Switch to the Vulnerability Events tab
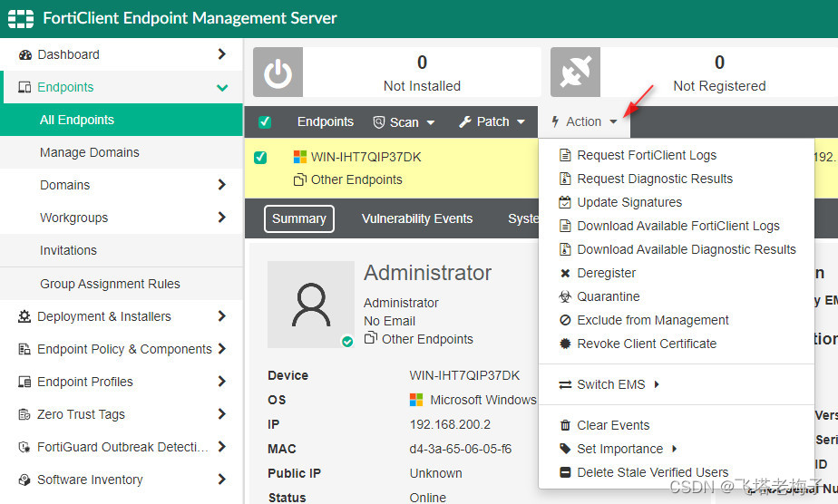Image resolution: width=838 pixels, height=504 pixels. coord(417,218)
